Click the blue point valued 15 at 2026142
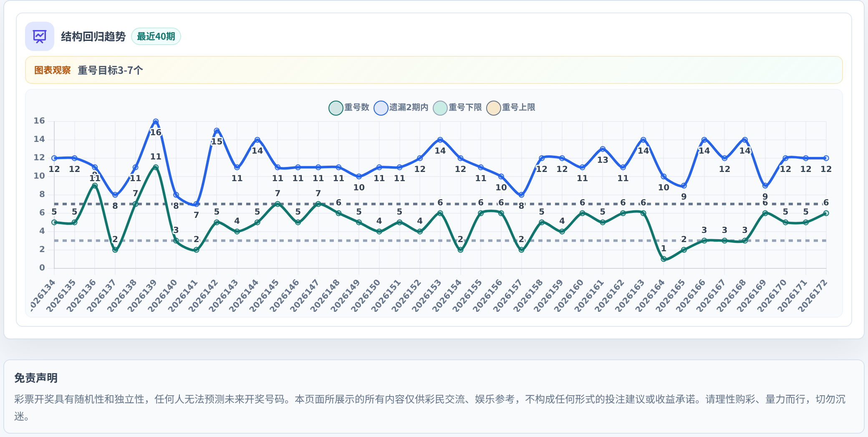Image resolution: width=868 pixels, height=437 pixels. (x=217, y=131)
